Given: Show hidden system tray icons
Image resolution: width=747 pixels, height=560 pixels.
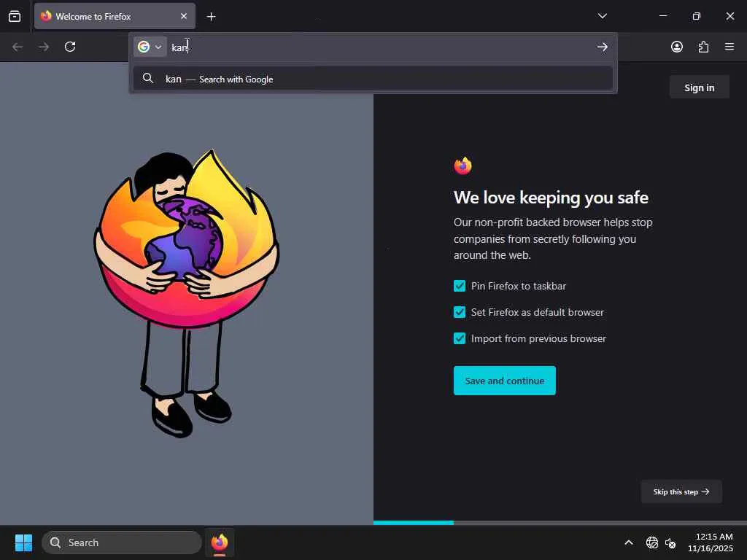Looking at the screenshot, I should pyautogui.click(x=629, y=542).
